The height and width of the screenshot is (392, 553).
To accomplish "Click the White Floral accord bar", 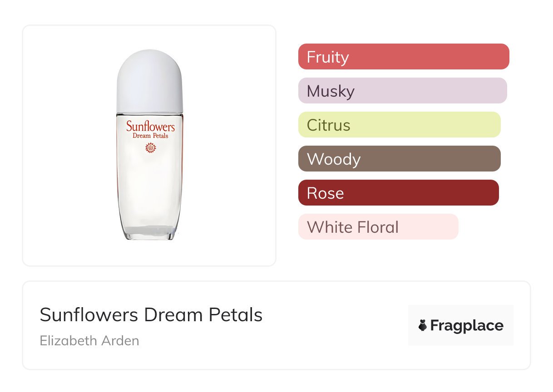I will (378, 227).
